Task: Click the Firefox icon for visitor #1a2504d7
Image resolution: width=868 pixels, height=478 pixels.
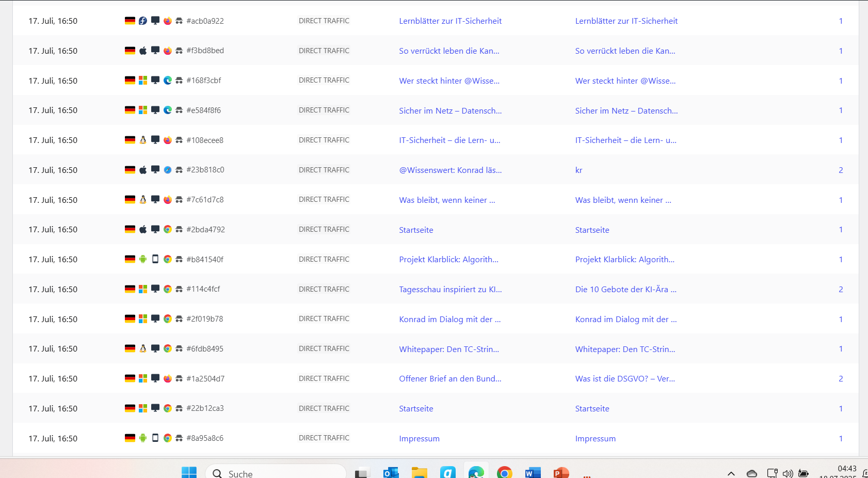Action: coord(168,379)
